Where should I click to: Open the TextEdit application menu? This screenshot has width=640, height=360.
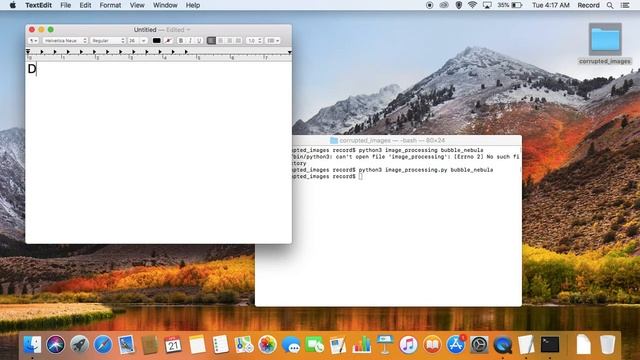tap(38, 5)
